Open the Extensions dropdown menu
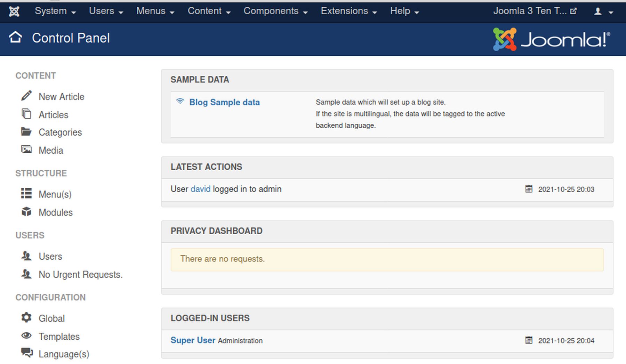This screenshot has width=626, height=364. 349,11
